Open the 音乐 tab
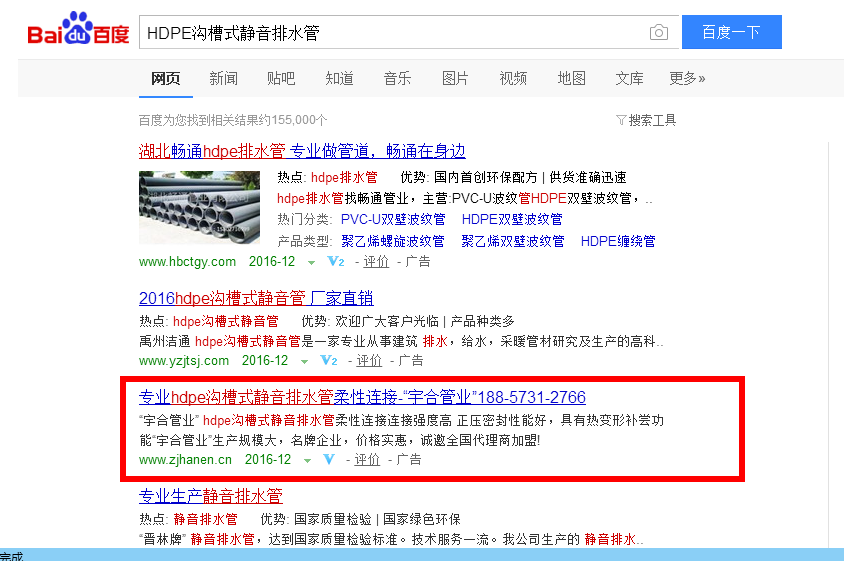The height and width of the screenshot is (561, 844). tap(397, 79)
